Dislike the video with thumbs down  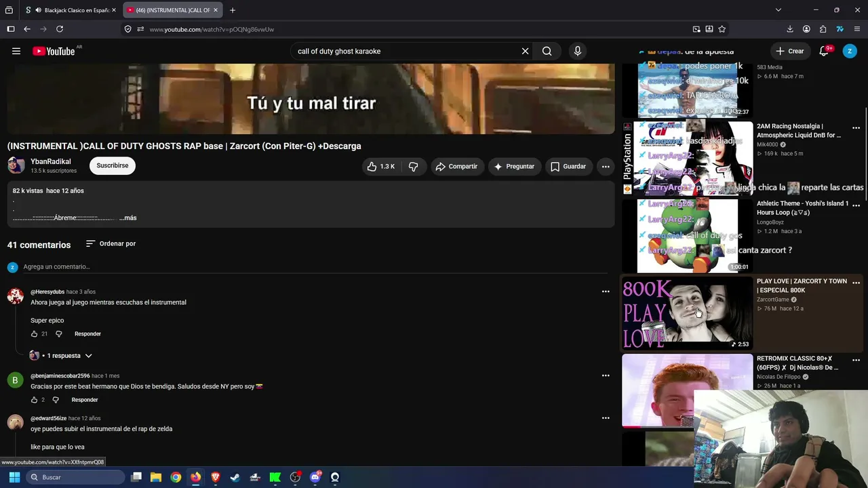413,166
